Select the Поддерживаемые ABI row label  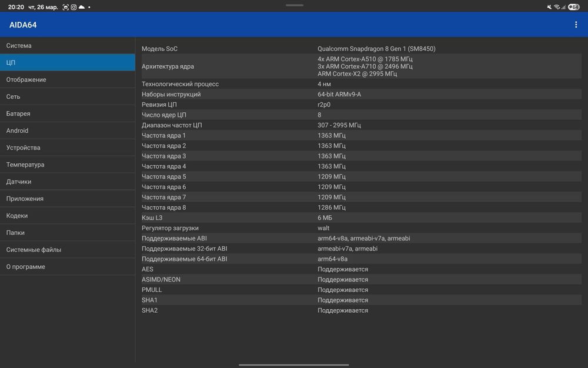(x=174, y=238)
